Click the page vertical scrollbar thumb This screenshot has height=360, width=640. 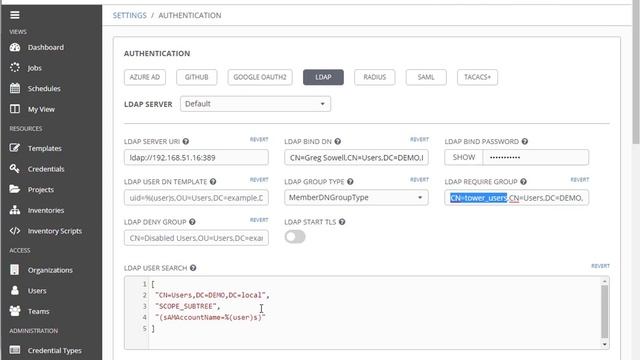[636, 73]
